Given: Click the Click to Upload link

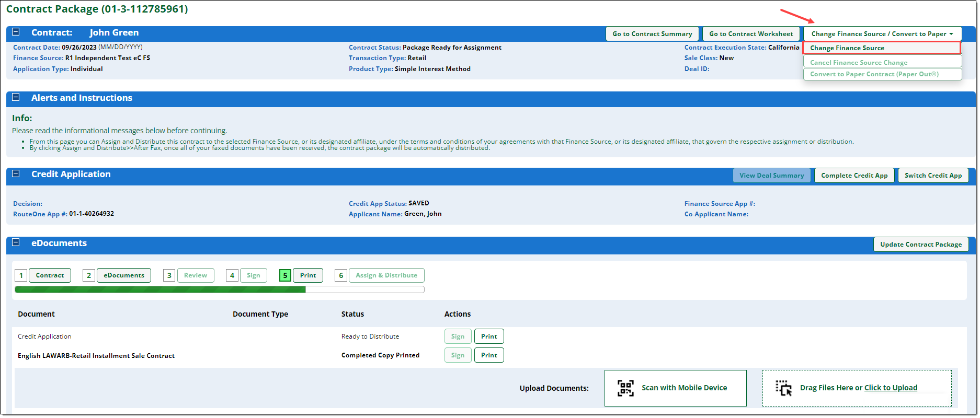Looking at the screenshot, I should click(x=891, y=388).
